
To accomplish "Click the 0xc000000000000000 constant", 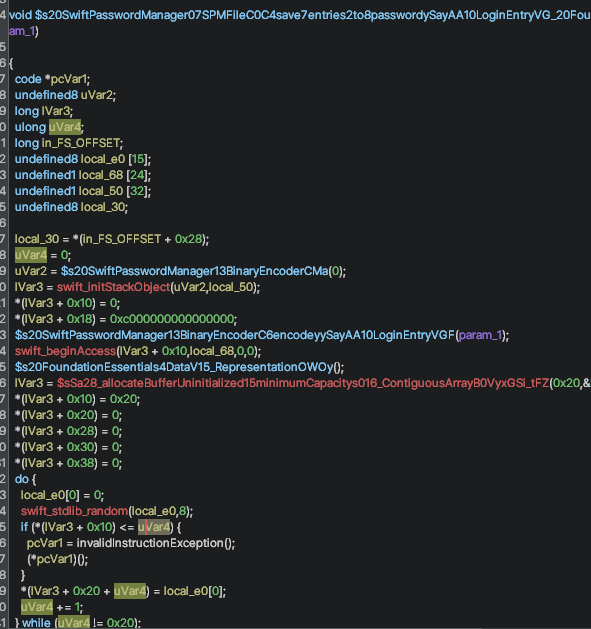I will click(172, 319).
